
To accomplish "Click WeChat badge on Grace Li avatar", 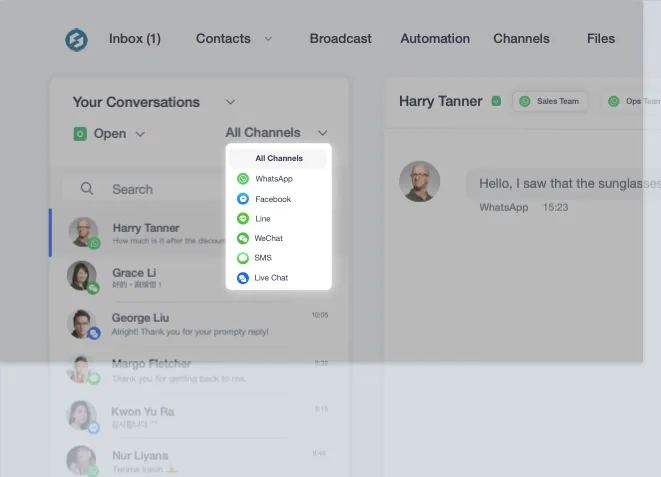I will click(x=93, y=288).
